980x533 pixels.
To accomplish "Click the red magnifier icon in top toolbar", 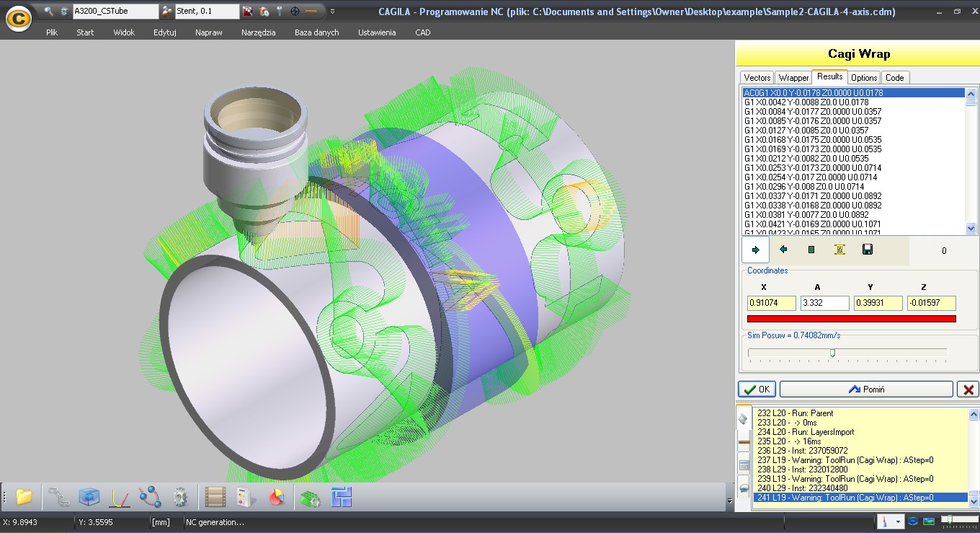I will tap(248, 12).
